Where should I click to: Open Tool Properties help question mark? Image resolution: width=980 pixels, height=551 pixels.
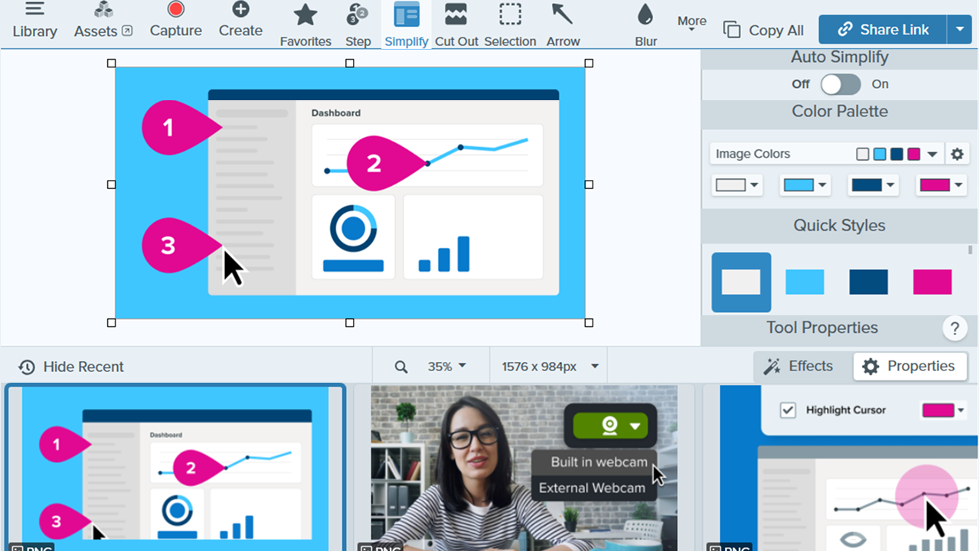(954, 329)
